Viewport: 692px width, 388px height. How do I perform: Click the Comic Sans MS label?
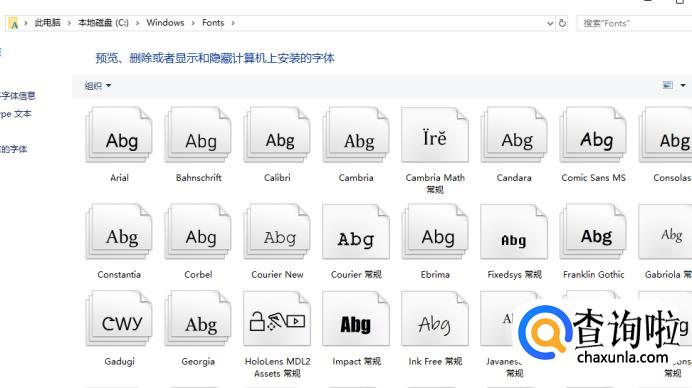tap(594, 178)
